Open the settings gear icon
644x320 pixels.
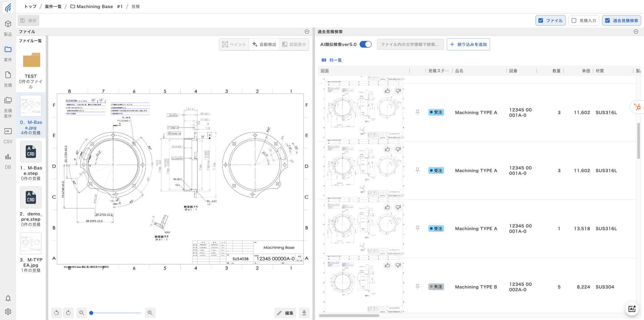(x=8, y=312)
